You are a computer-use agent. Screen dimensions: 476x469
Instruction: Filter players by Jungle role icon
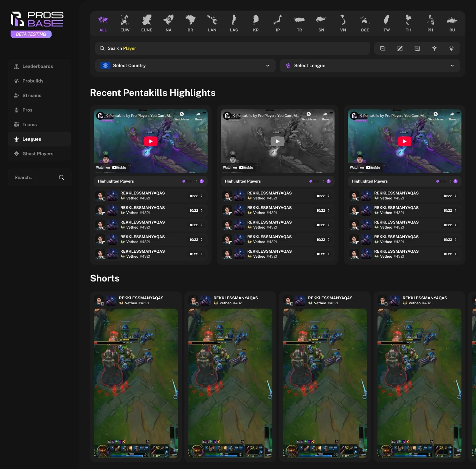click(452, 48)
